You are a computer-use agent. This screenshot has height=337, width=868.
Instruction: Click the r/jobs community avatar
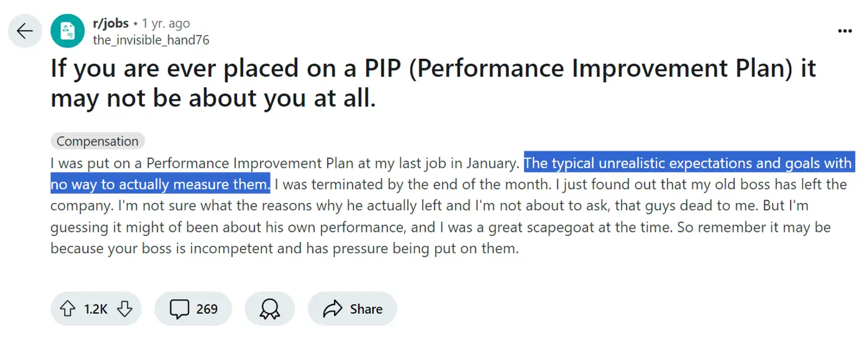[x=67, y=31]
